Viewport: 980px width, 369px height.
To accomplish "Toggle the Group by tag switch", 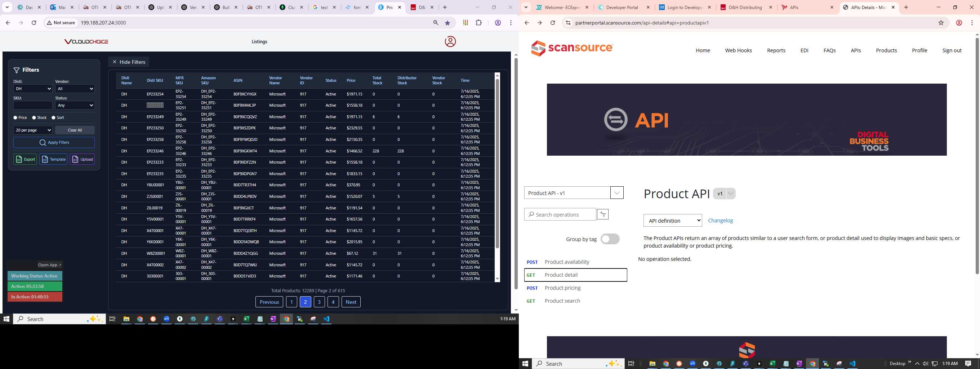I will tap(610, 239).
